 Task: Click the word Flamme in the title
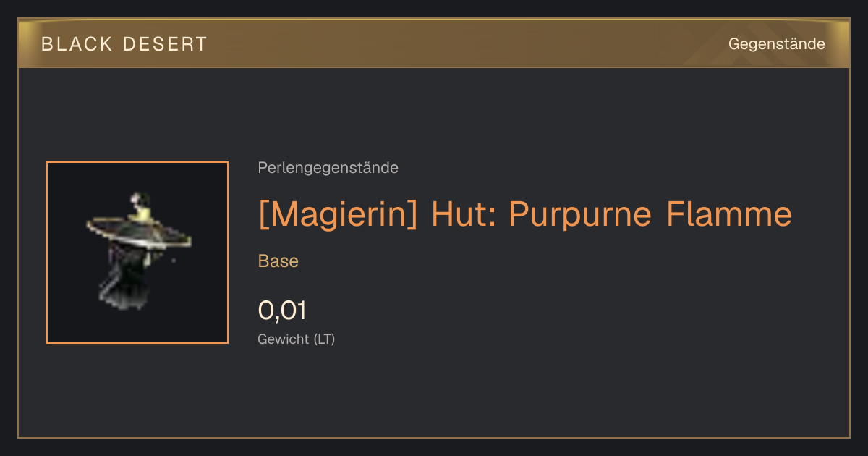tap(729, 214)
